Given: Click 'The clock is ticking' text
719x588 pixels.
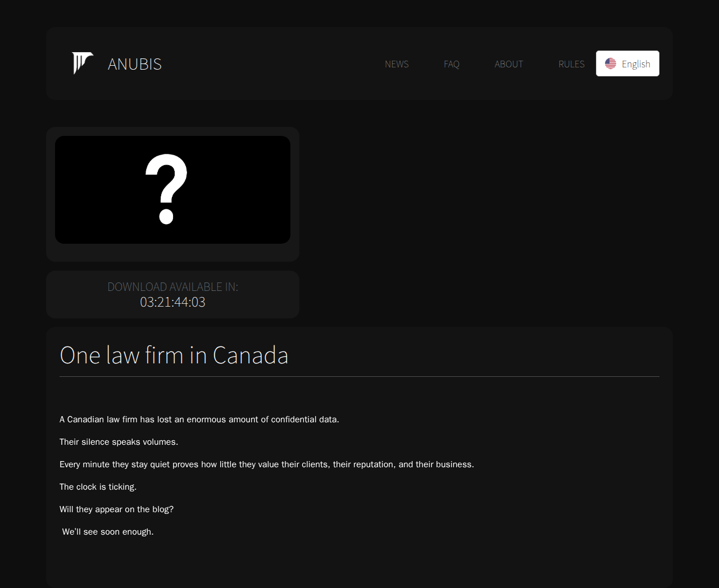Looking at the screenshot, I should click(98, 487).
